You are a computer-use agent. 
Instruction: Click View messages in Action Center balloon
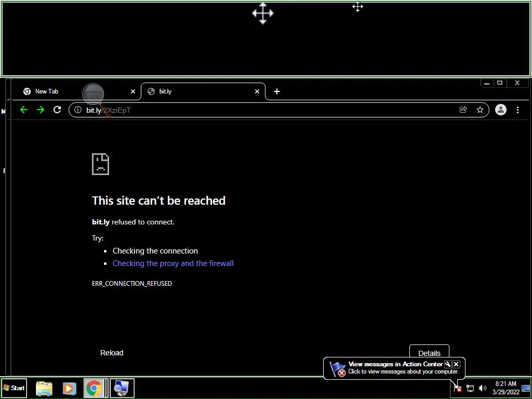click(x=395, y=364)
